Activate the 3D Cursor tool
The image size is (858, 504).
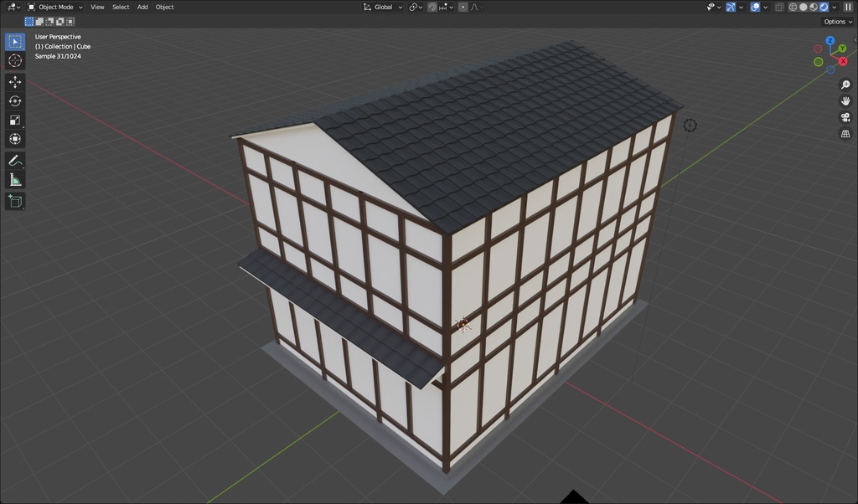[15, 60]
